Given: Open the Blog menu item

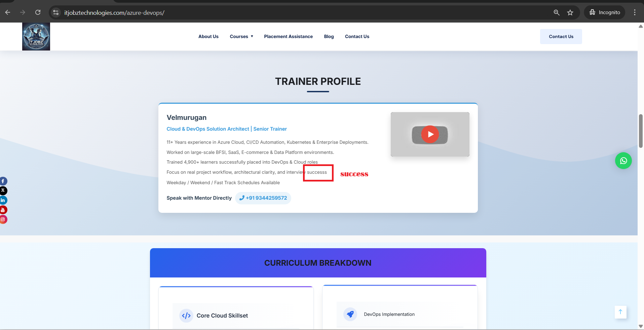Looking at the screenshot, I should click(329, 36).
